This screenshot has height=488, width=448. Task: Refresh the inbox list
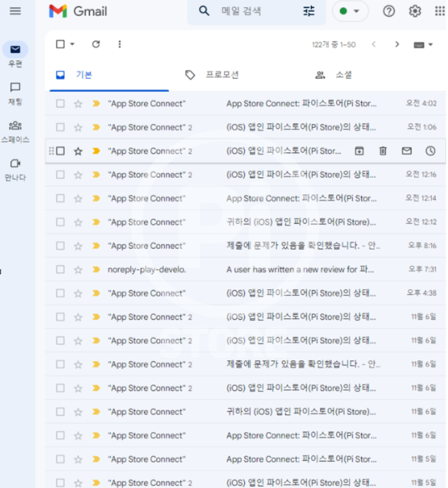pyautogui.click(x=96, y=44)
